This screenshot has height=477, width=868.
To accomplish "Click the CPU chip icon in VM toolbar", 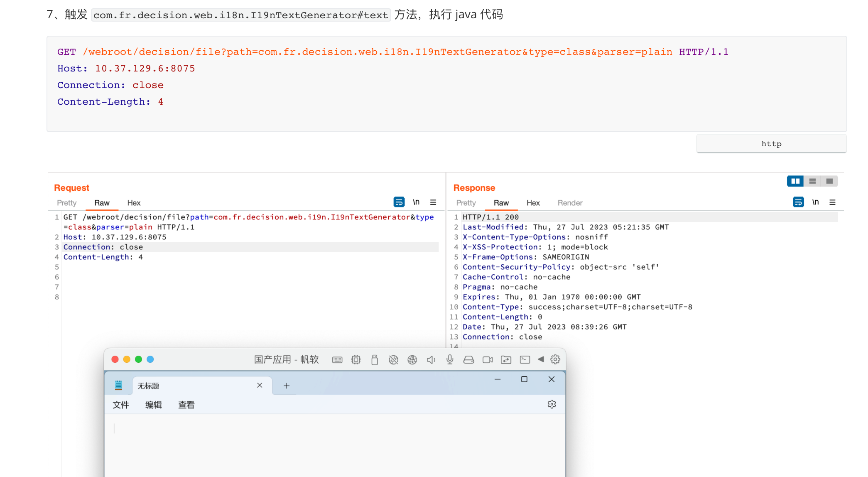I will [x=356, y=360].
